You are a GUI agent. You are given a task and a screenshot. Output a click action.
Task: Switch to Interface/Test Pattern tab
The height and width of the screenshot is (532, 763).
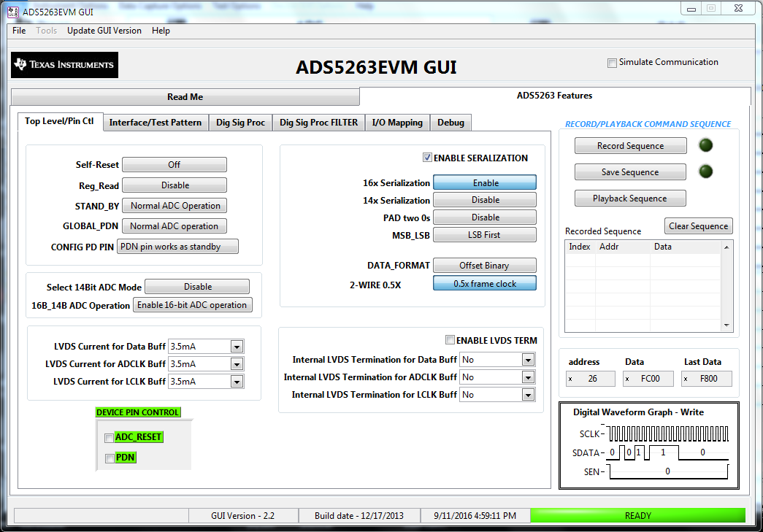coord(156,123)
